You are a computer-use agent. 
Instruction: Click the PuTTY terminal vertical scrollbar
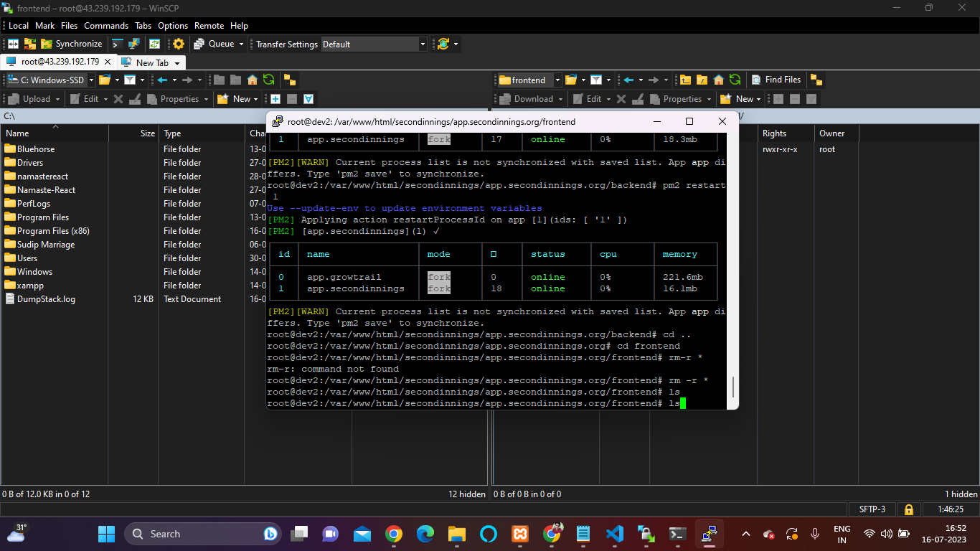[x=732, y=387]
